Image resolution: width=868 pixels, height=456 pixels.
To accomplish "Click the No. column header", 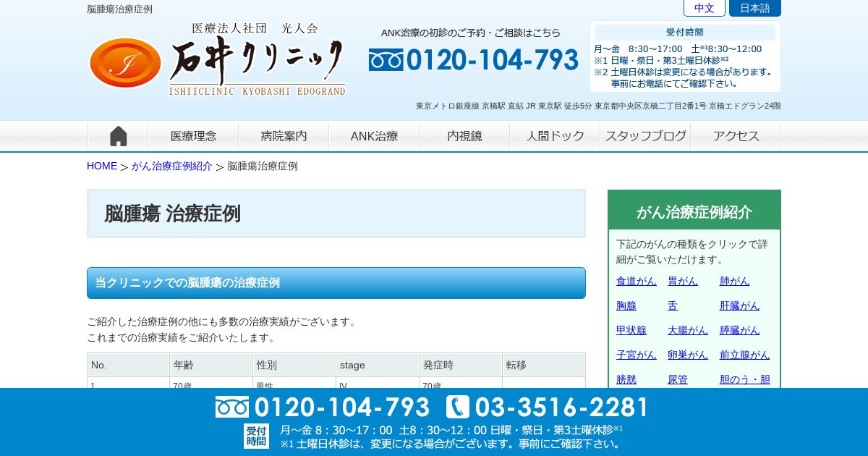I will pyautogui.click(x=128, y=365).
